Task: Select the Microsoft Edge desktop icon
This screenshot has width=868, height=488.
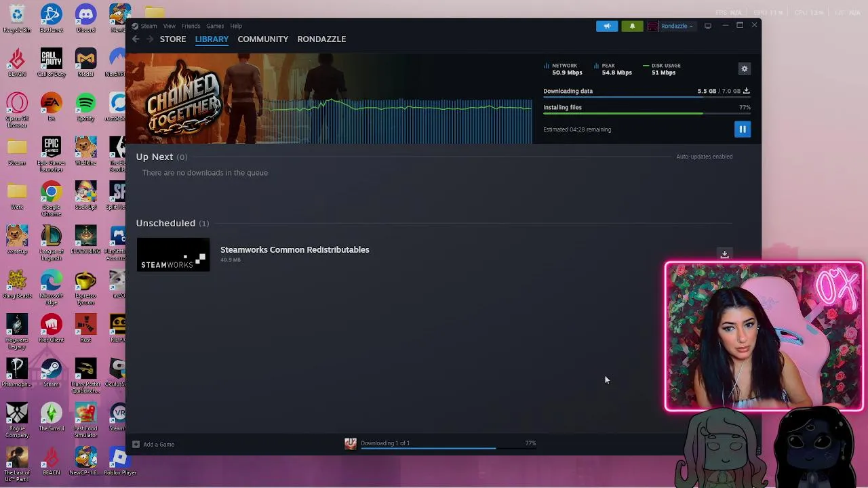Action: point(51,287)
